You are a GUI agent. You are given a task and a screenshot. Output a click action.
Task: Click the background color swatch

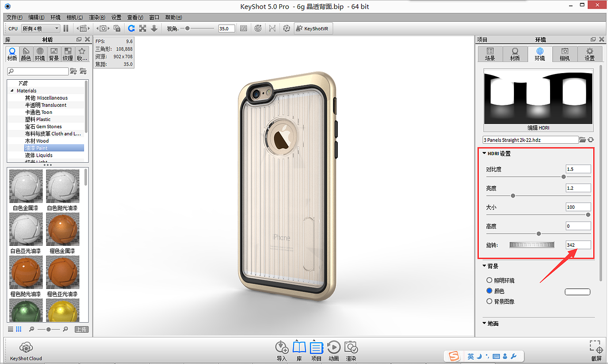pos(577,292)
